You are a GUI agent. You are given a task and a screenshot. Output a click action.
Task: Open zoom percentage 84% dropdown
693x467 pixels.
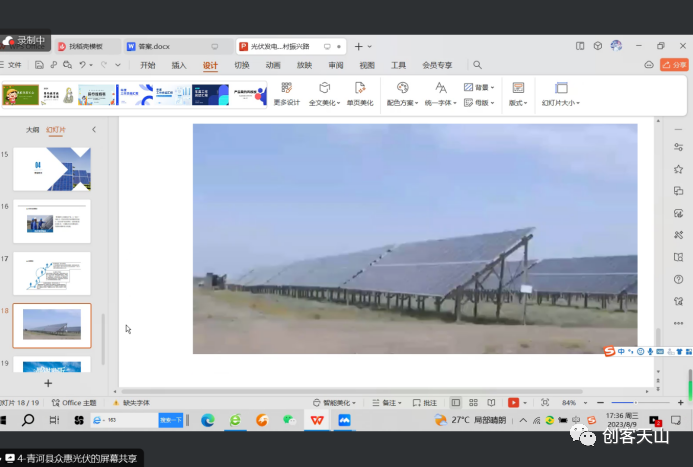tap(585, 403)
